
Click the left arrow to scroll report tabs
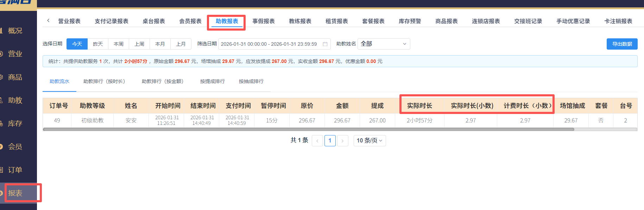coord(48,21)
